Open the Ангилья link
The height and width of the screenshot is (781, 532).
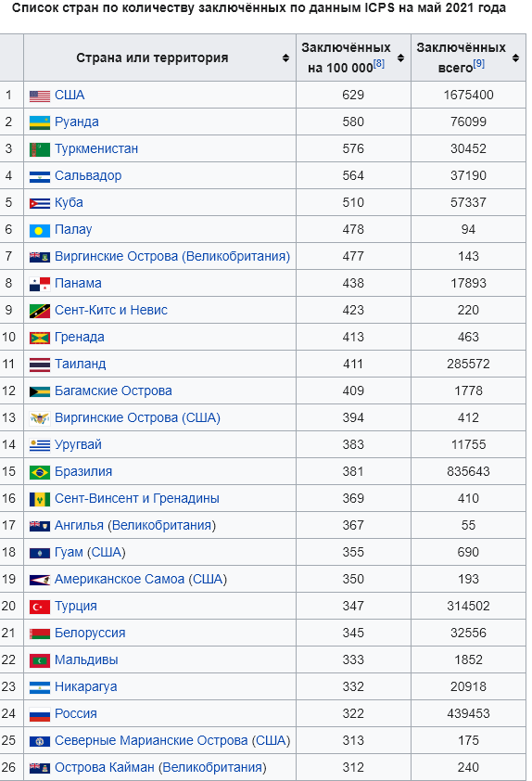click(79, 526)
